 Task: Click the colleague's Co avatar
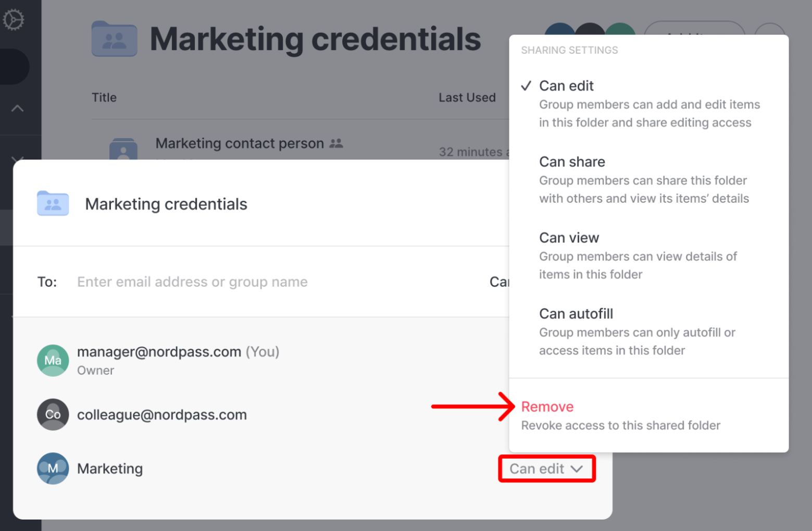click(x=53, y=414)
